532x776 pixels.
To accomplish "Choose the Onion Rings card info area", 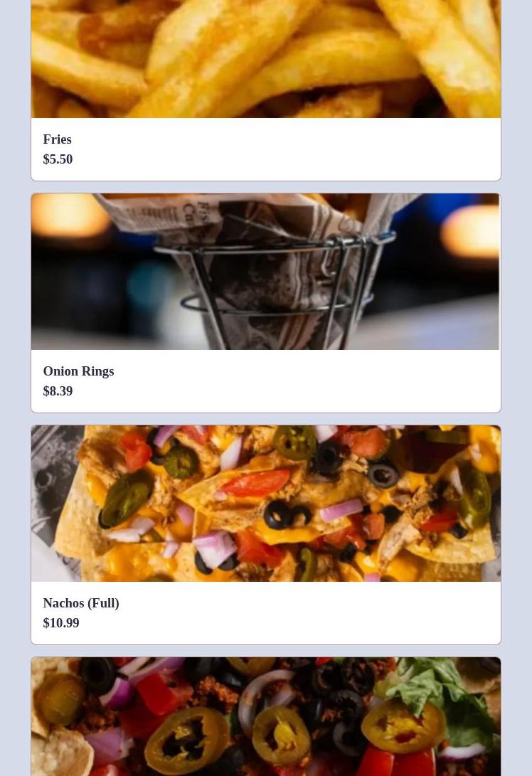I will tap(266, 381).
